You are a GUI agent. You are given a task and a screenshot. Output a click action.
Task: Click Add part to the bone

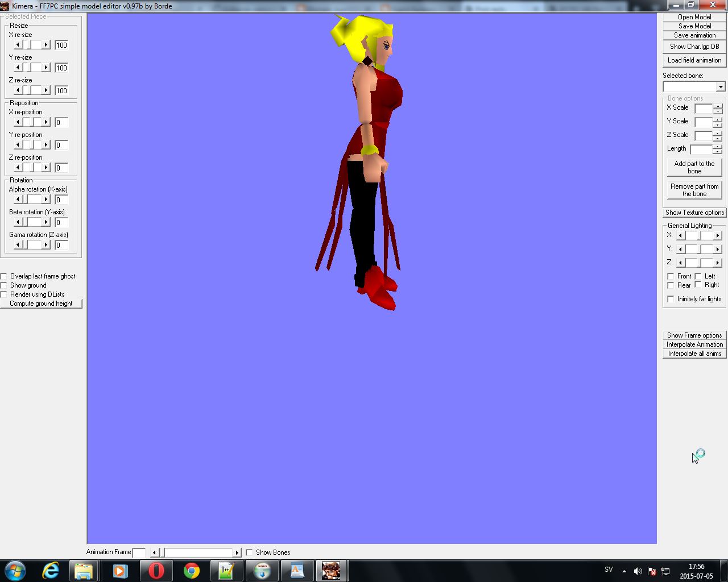coord(694,168)
